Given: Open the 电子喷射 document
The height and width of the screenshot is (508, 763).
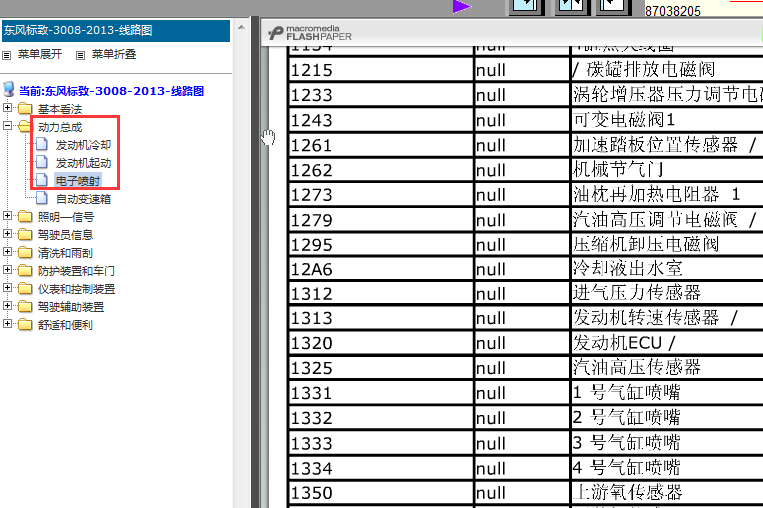Looking at the screenshot, I should pyautogui.click(x=78, y=181).
